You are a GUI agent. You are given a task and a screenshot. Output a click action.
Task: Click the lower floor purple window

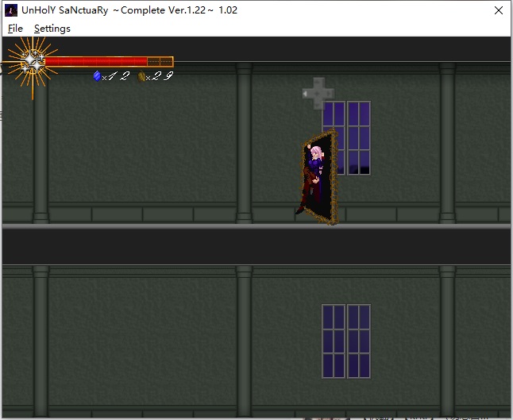tap(346, 341)
